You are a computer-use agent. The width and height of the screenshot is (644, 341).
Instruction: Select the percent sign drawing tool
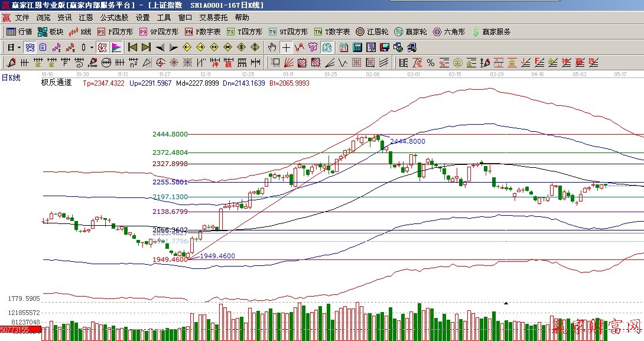[x=430, y=63]
